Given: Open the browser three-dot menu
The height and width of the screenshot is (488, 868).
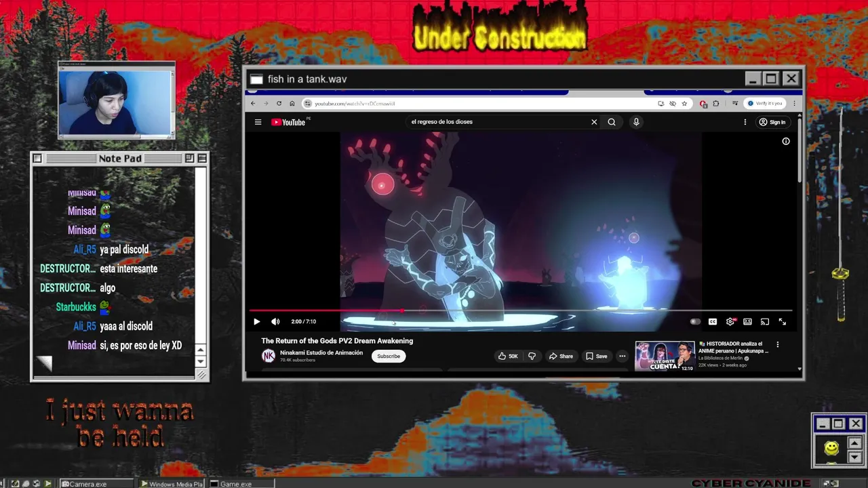Looking at the screenshot, I should pyautogui.click(x=794, y=104).
